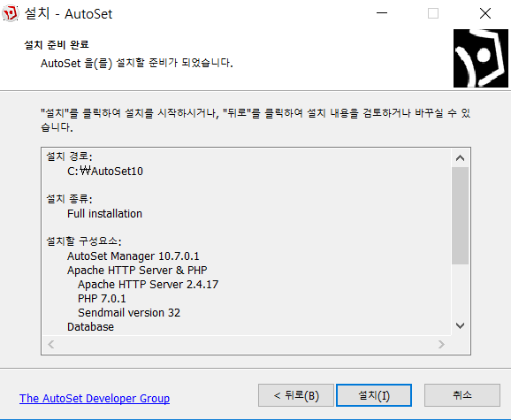Go back with the < 뒤로(B) button
The height and width of the screenshot is (420, 511).
click(296, 395)
